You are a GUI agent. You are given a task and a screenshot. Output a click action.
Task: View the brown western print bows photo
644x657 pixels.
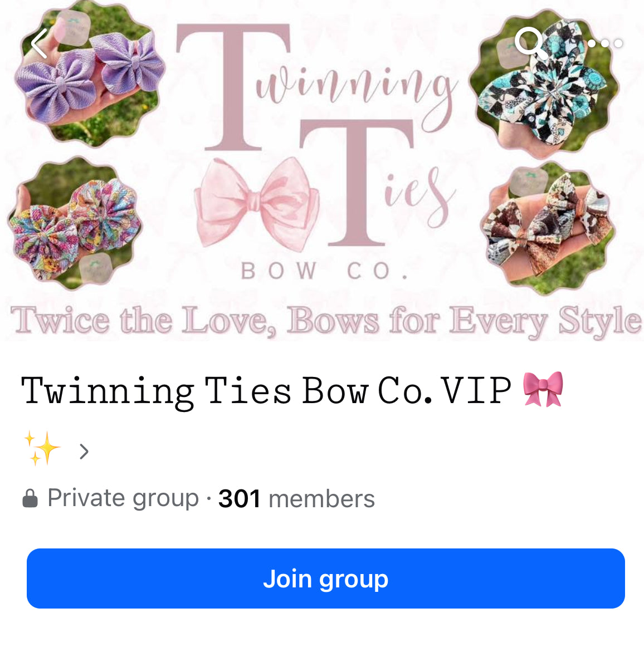pos(548,228)
